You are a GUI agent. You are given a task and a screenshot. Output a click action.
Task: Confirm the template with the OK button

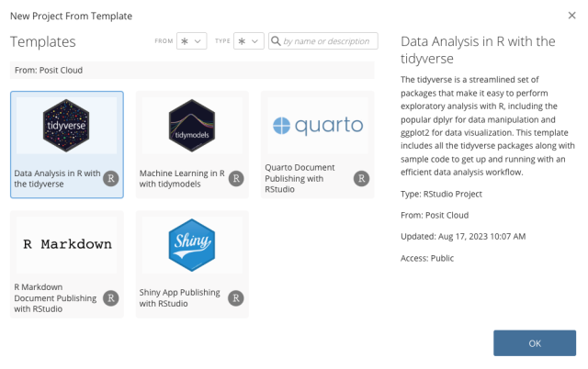click(535, 343)
